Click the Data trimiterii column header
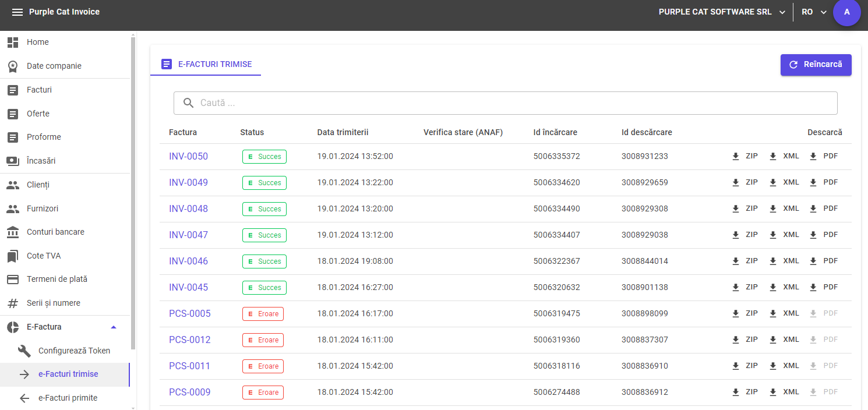Screen dimensions: 868x410 click(343, 132)
